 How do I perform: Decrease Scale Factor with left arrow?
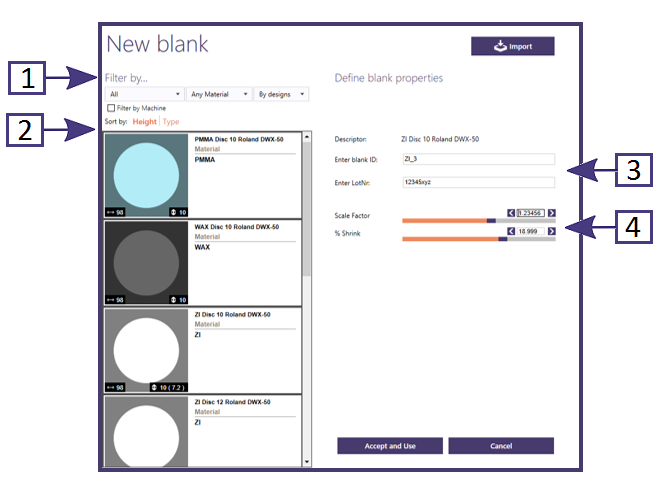coord(511,213)
